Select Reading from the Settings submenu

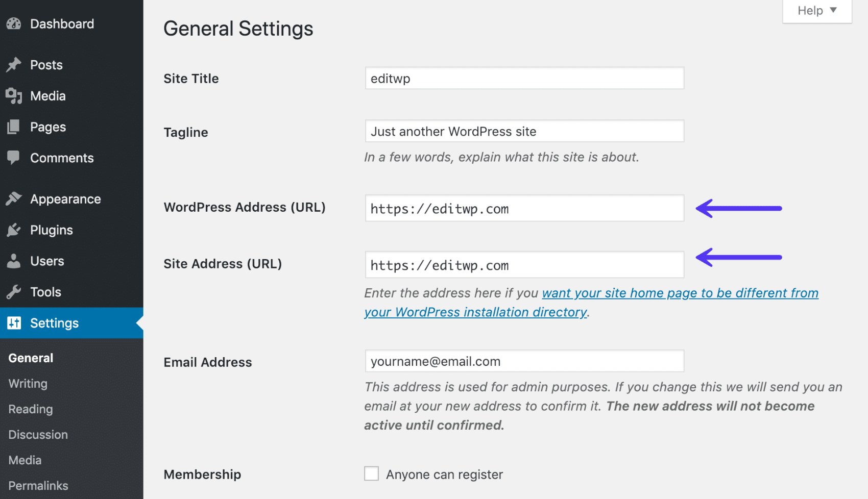30,409
